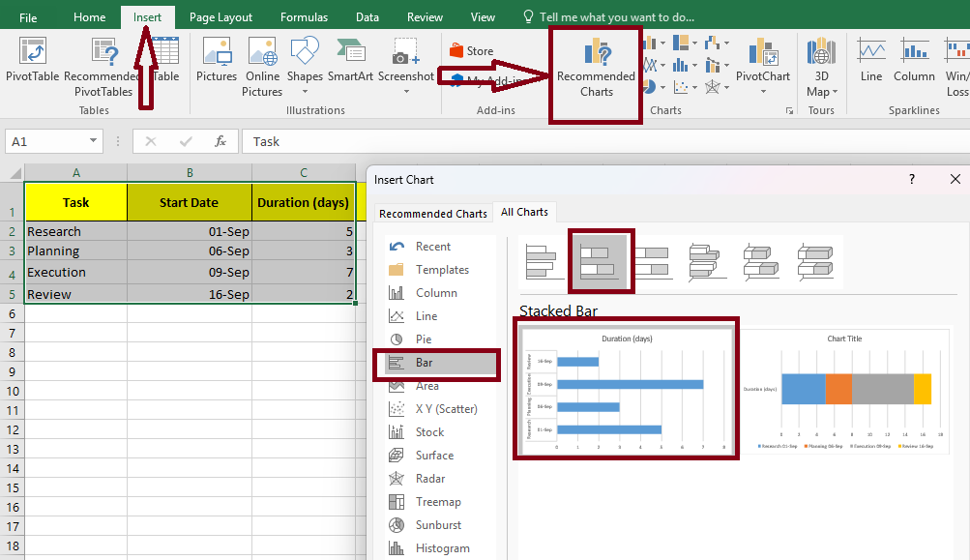Open the PivotChart dropdown menu
970x560 pixels.
(763, 92)
